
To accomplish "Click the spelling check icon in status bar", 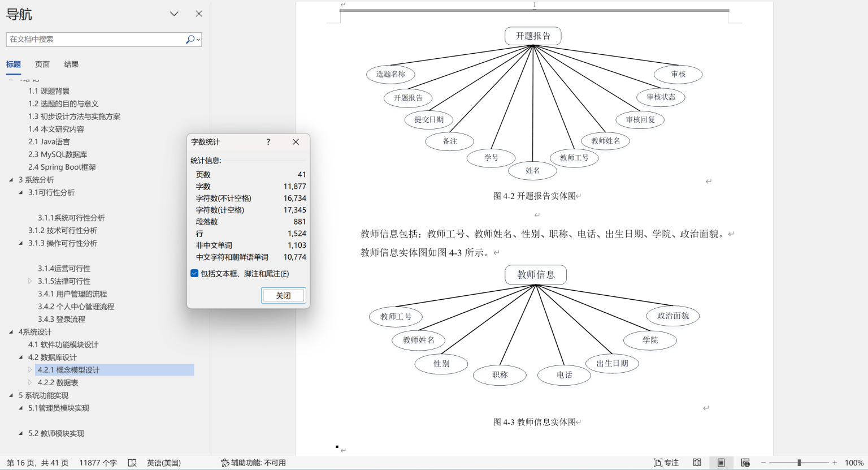I will click(132, 462).
